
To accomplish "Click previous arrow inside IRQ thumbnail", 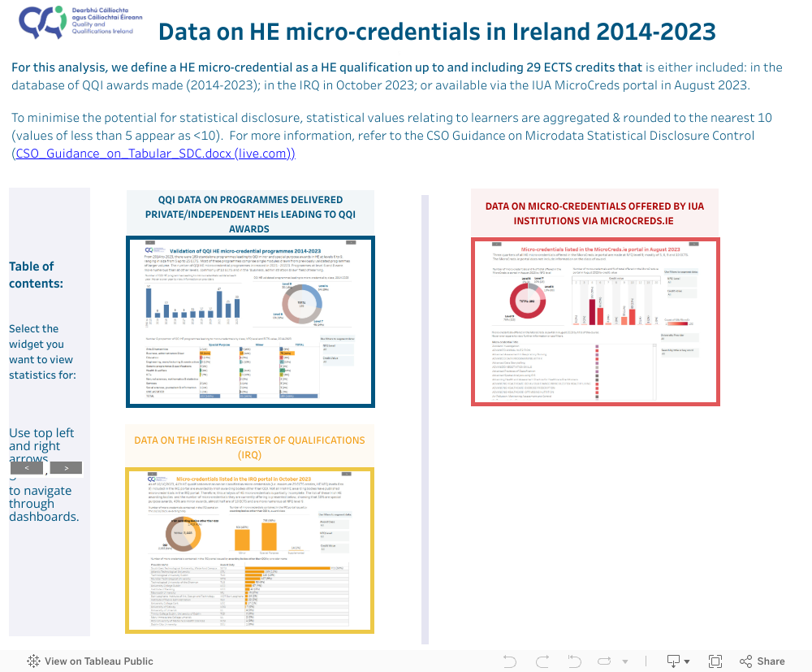I will [x=153, y=474].
